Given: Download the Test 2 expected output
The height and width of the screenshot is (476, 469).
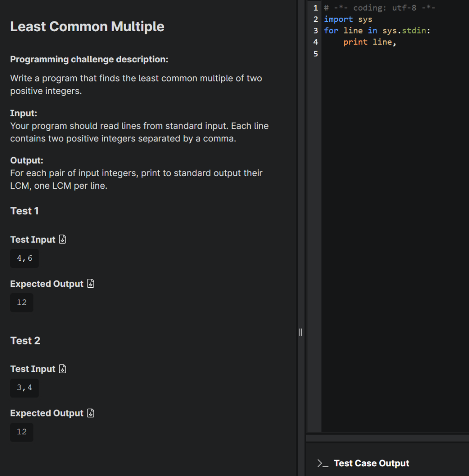Looking at the screenshot, I should [x=90, y=413].
